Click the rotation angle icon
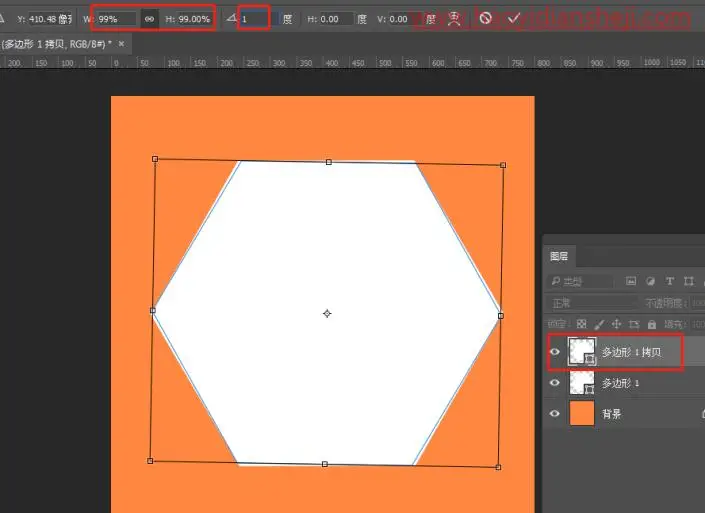The image size is (705, 513). tap(232, 18)
